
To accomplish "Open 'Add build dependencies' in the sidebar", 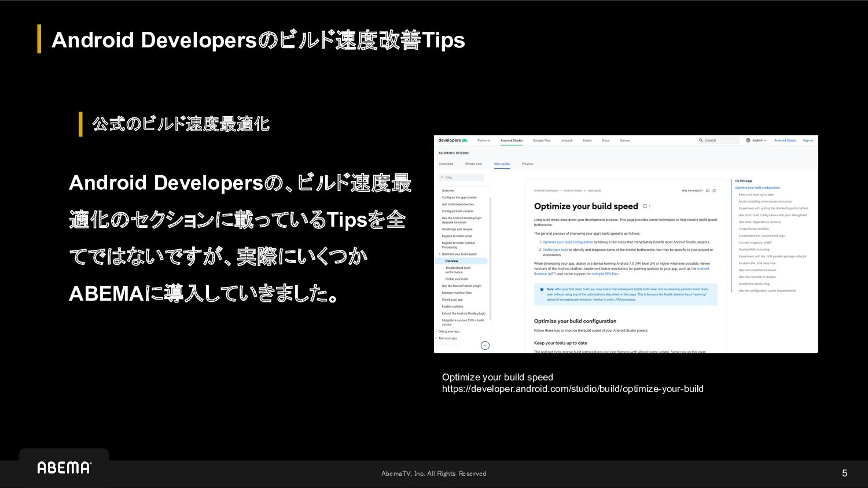I will coord(458,204).
